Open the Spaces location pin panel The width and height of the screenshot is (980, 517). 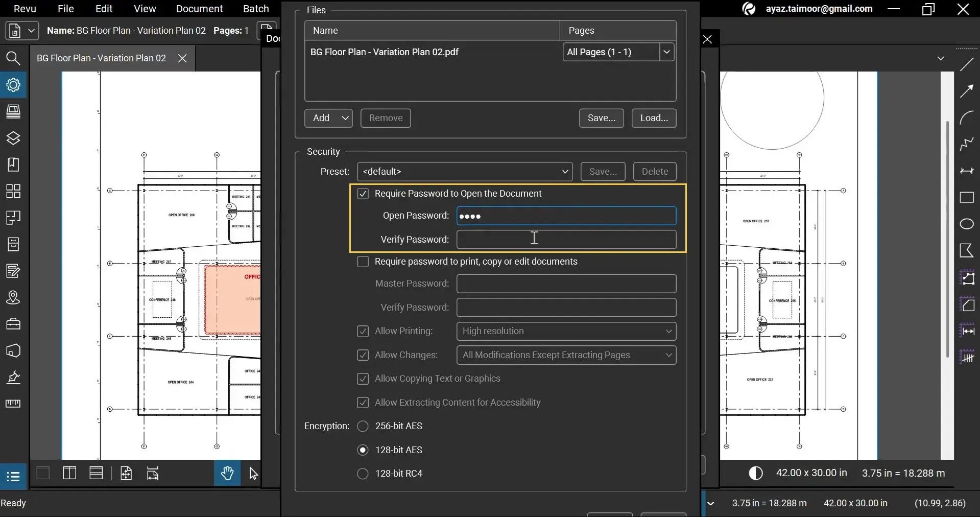(x=13, y=297)
